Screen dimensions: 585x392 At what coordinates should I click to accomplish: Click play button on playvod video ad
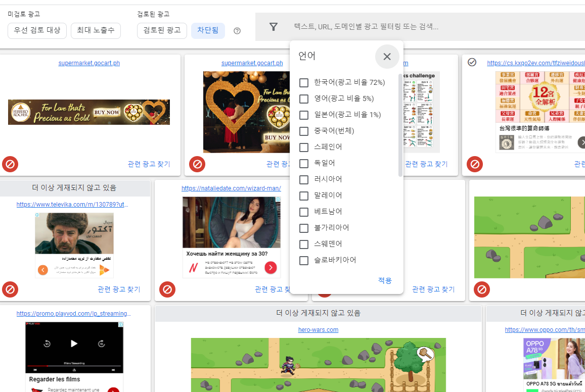(74, 344)
